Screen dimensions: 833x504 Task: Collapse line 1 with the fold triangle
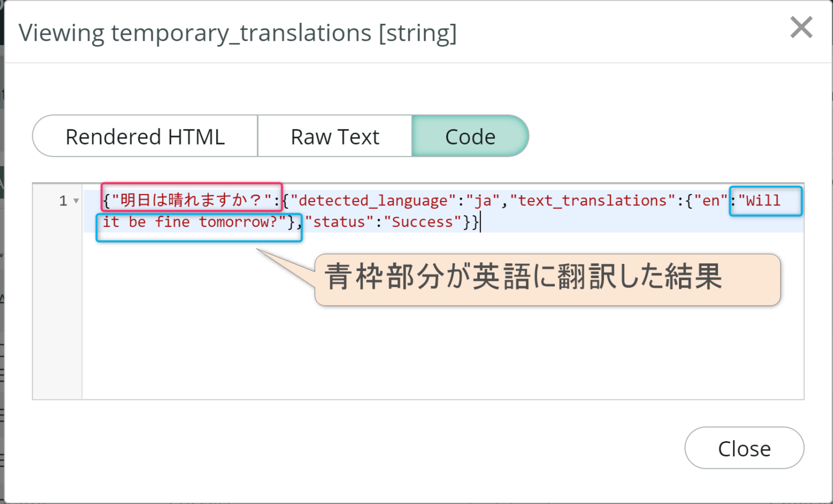point(75,201)
